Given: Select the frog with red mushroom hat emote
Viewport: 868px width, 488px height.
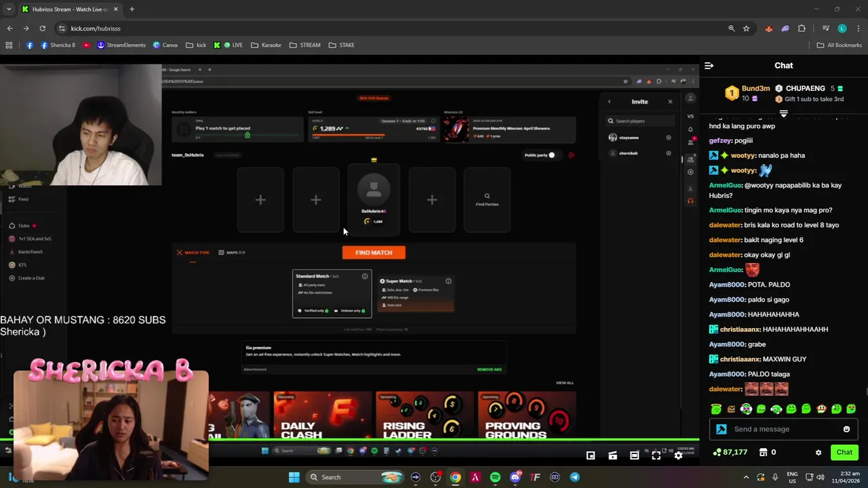Looking at the screenshot, I should pos(821,409).
